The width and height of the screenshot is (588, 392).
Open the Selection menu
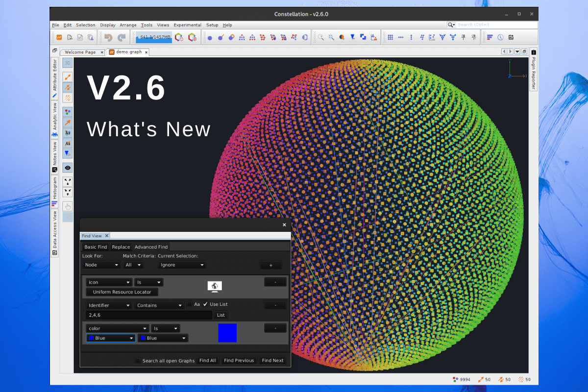click(x=86, y=25)
